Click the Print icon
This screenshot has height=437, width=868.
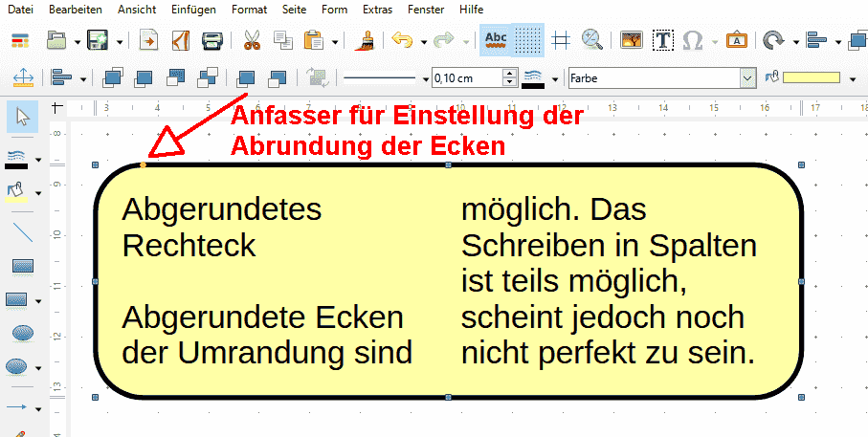point(211,40)
